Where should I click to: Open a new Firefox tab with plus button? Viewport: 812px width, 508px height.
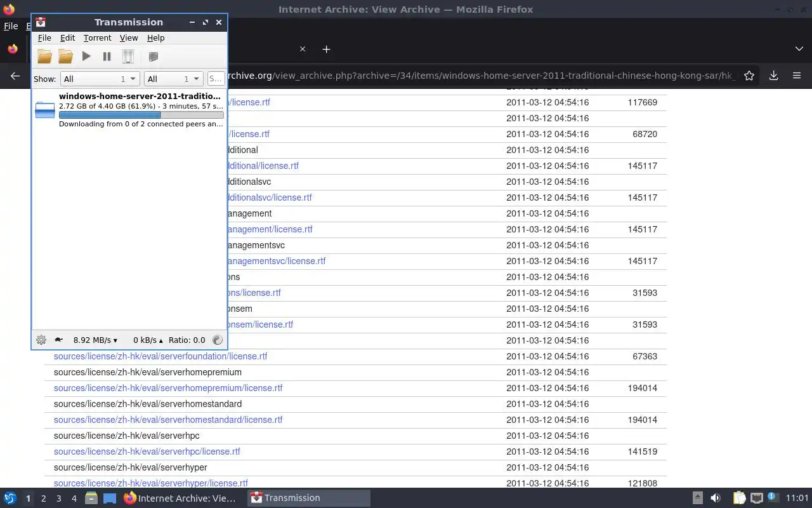tap(326, 49)
